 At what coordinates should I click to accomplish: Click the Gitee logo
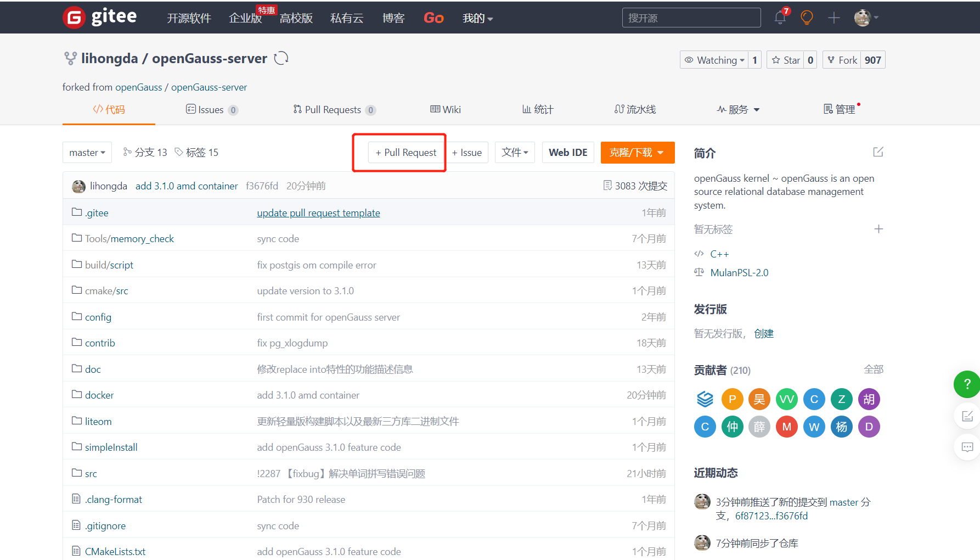tap(99, 18)
